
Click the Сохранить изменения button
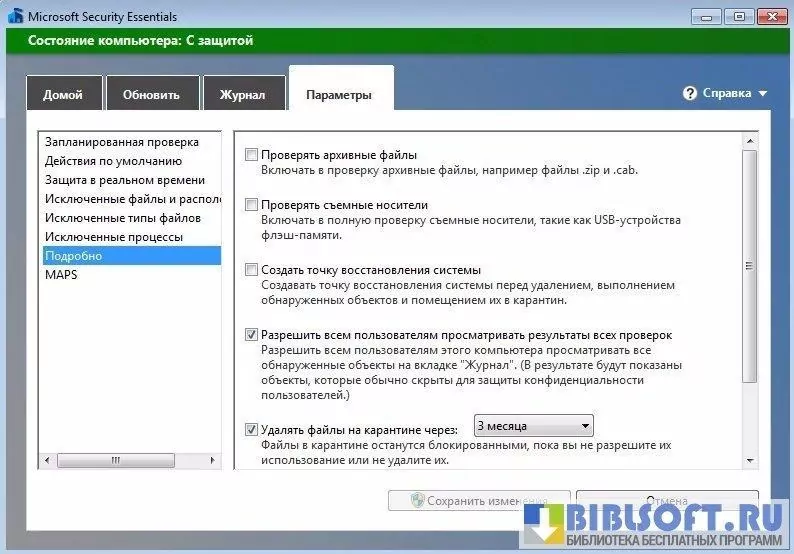click(x=479, y=500)
